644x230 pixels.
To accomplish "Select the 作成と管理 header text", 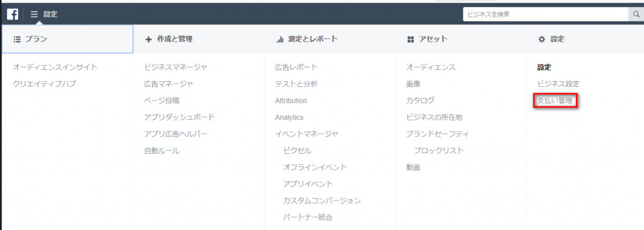I will click(x=175, y=39).
